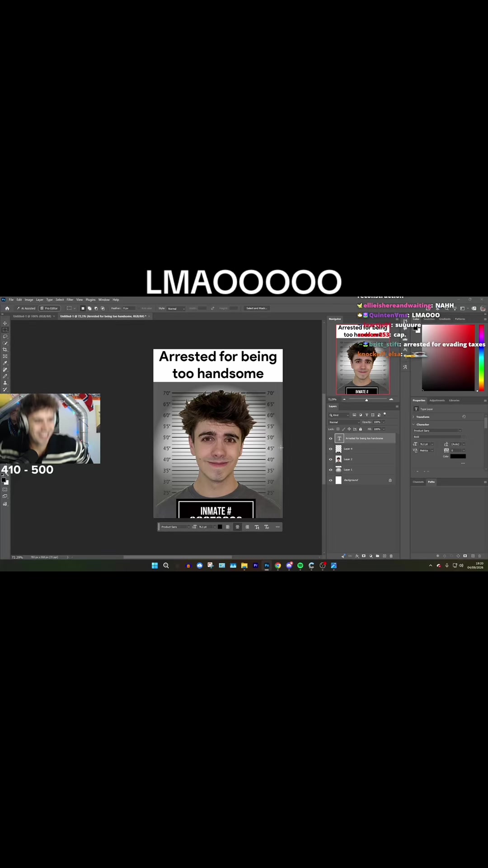Image resolution: width=488 pixels, height=868 pixels.
Task: Select the Brush tool
Action: pos(5,376)
